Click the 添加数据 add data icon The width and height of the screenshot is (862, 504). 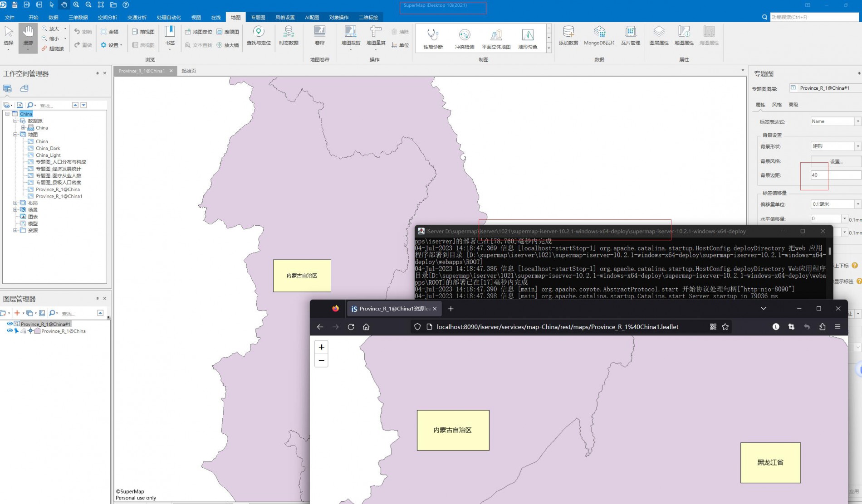[x=568, y=36]
